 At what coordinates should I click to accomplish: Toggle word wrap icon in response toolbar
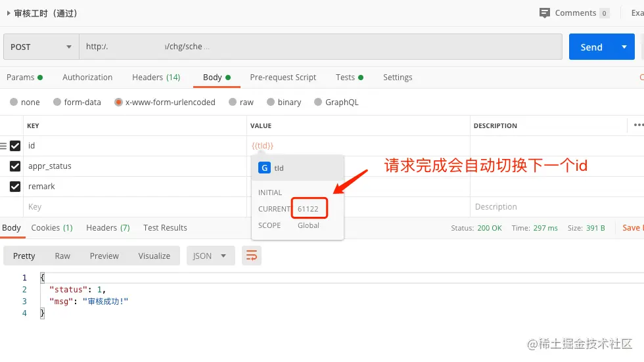251,256
